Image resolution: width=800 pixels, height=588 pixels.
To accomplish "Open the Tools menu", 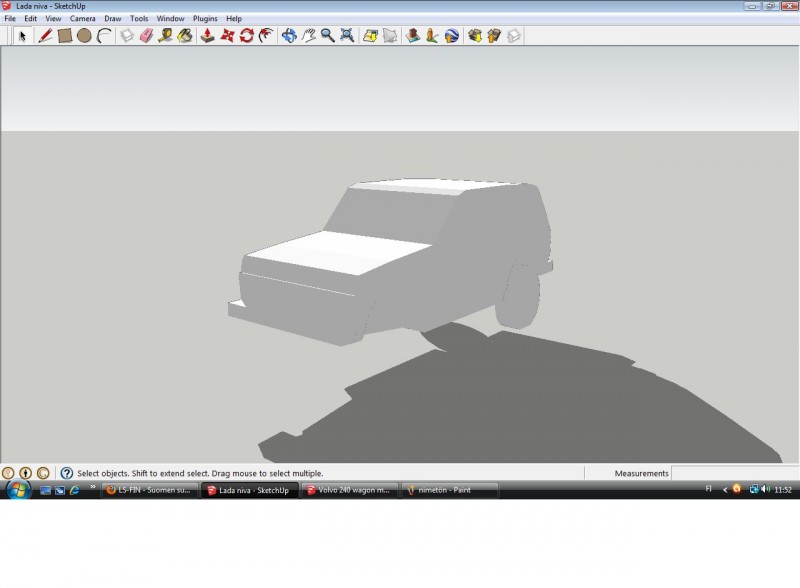I will click(139, 18).
